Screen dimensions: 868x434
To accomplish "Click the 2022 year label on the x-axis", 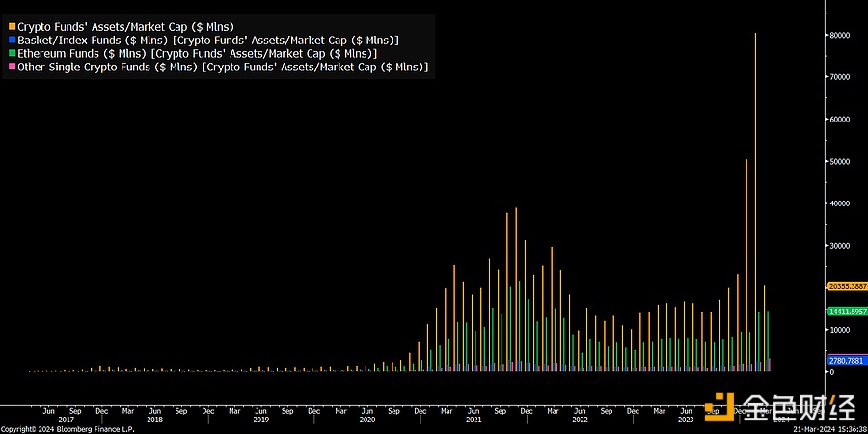I will tap(580, 420).
